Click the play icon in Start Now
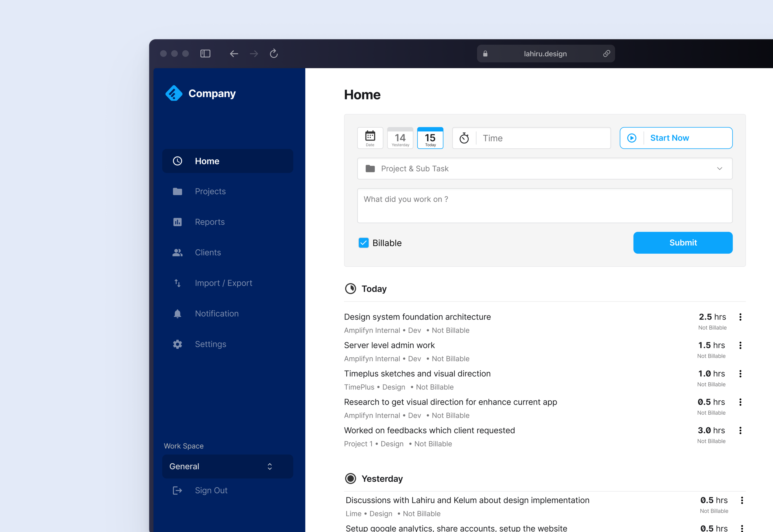This screenshot has width=773, height=532. (x=632, y=138)
